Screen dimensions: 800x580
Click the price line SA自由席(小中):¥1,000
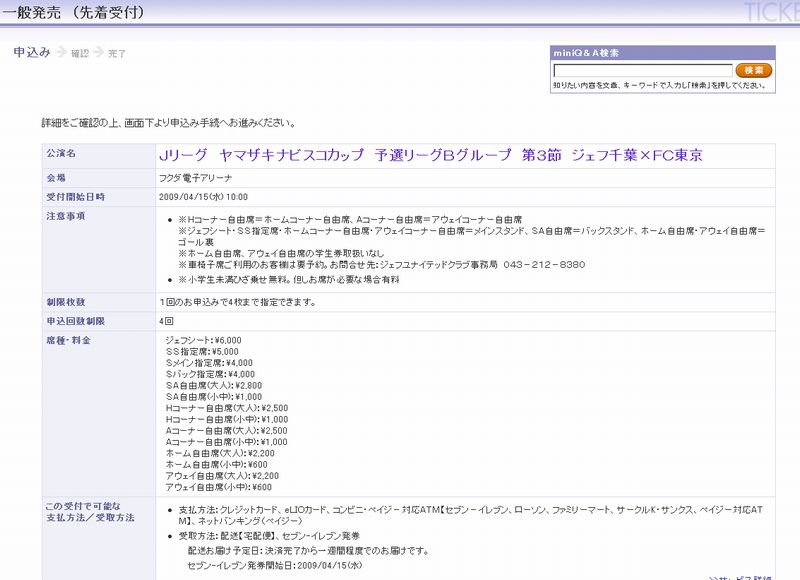tap(214, 397)
